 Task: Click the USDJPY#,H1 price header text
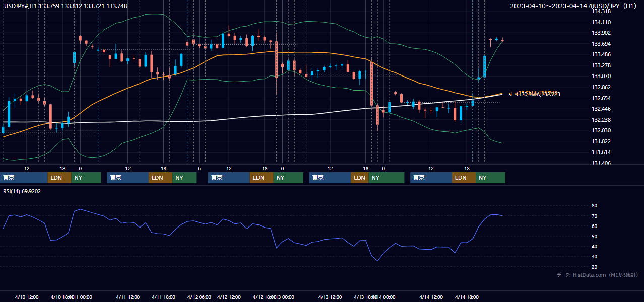(x=66, y=6)
